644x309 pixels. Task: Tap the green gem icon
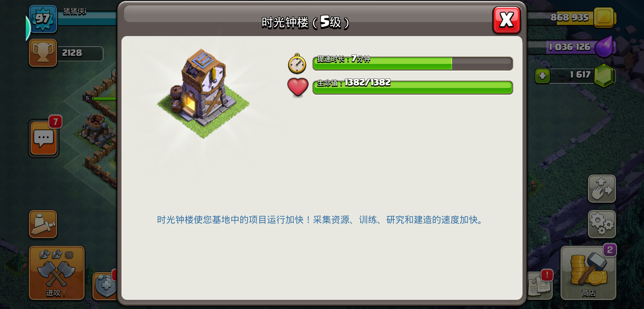coord(604,76)
